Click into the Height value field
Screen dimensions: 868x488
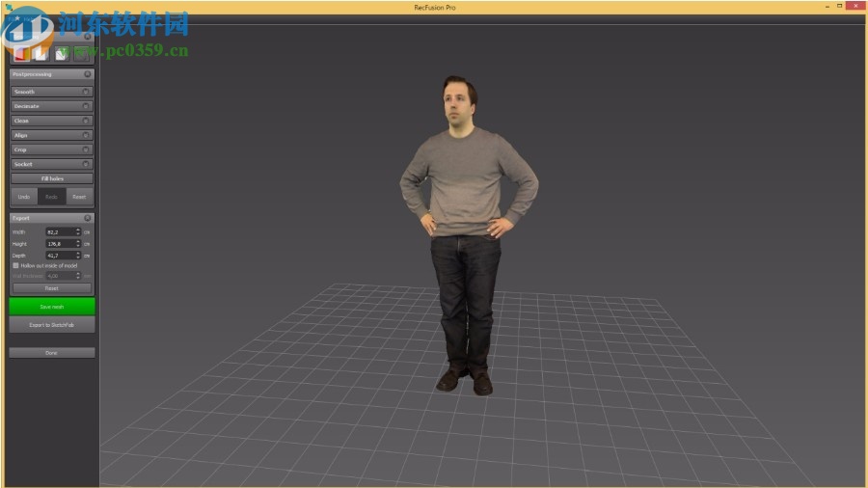pyautogui.click(x=60, y=244)
